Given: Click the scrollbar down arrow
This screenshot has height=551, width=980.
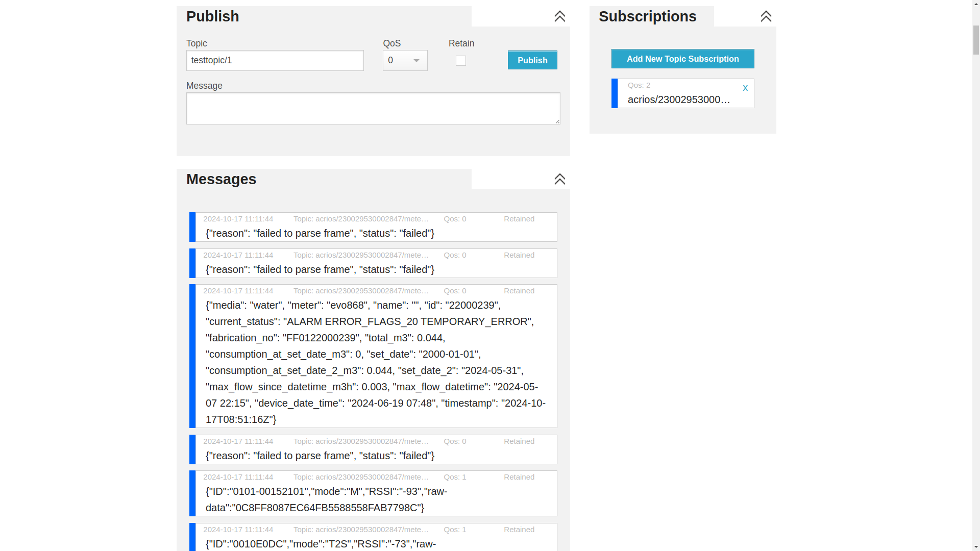Looking at the screenshot, I should point(975,546).
